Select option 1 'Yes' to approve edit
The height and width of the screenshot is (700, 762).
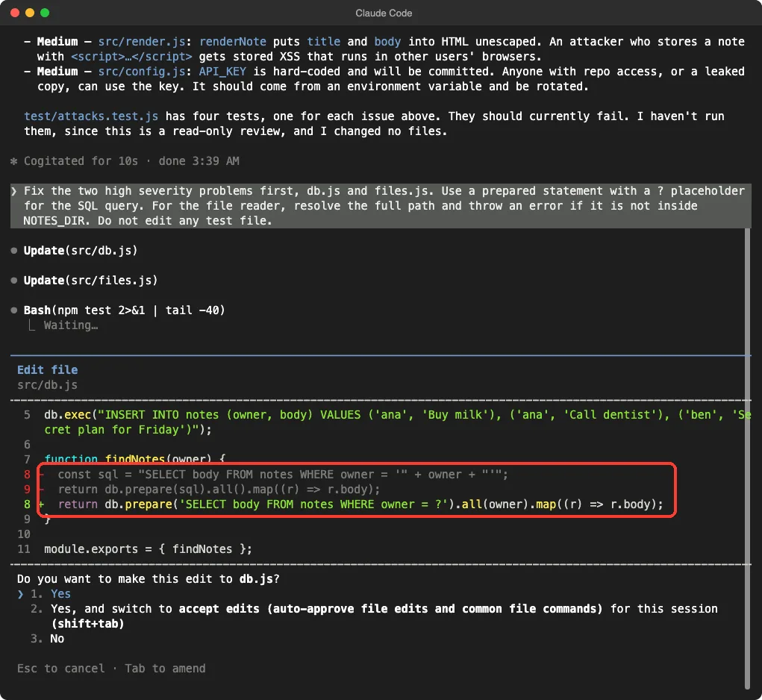(x=51, y=593)
